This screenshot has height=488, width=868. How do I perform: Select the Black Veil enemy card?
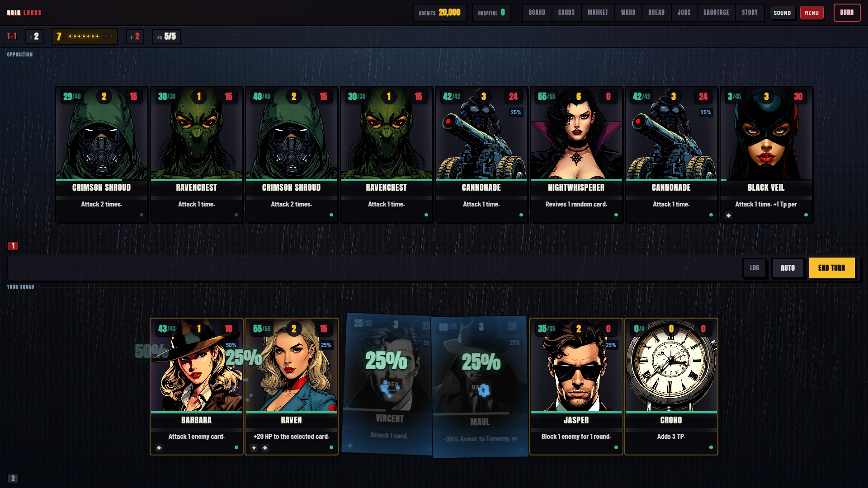pyautogui.click(x=766, y=155)
